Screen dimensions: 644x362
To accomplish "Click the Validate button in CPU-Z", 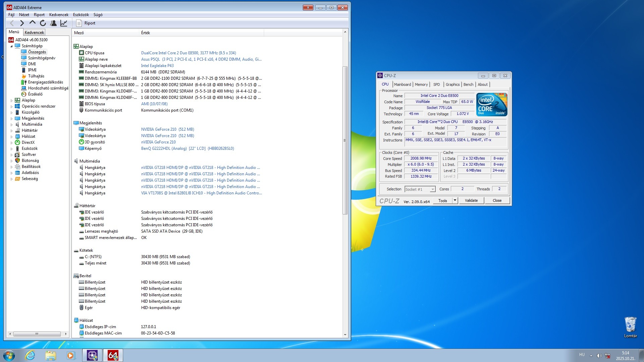I will 471,200.
